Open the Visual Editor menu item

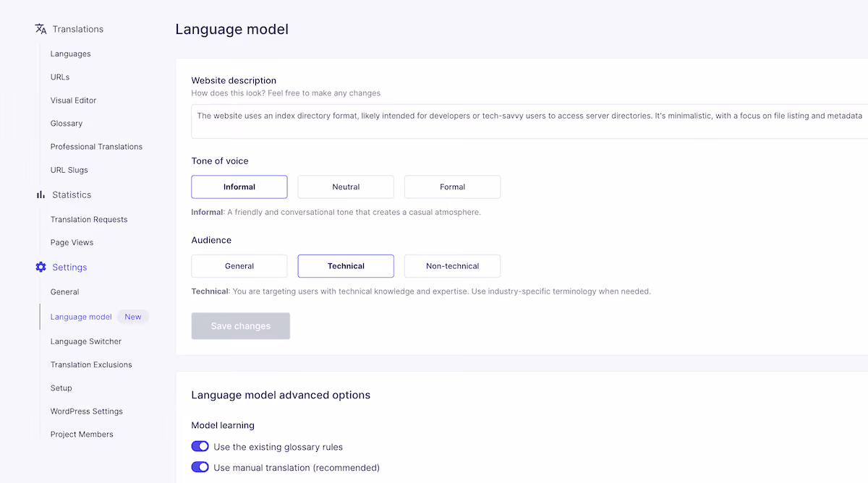pyautogui.click(x=73, y=101)
